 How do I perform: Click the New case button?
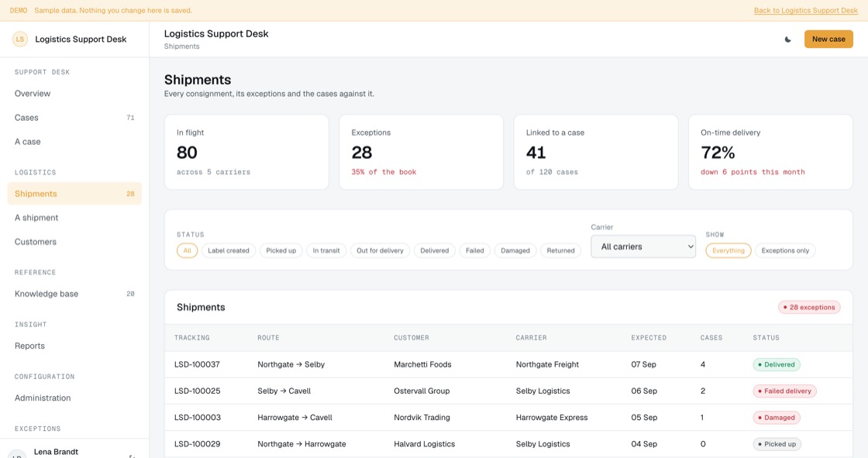tap(828, 40)
